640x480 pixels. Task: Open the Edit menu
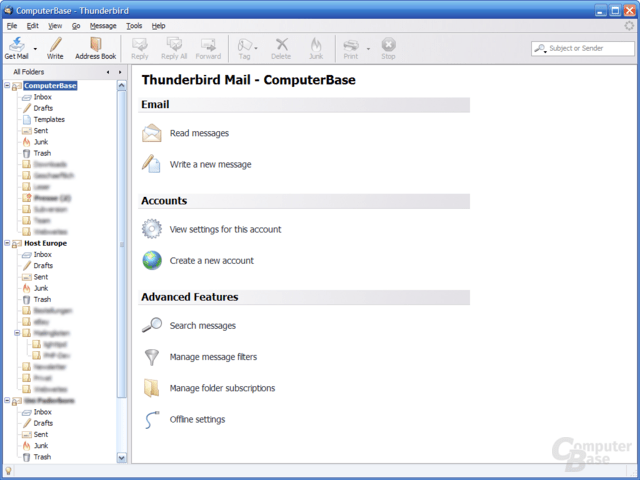point(32,26)
